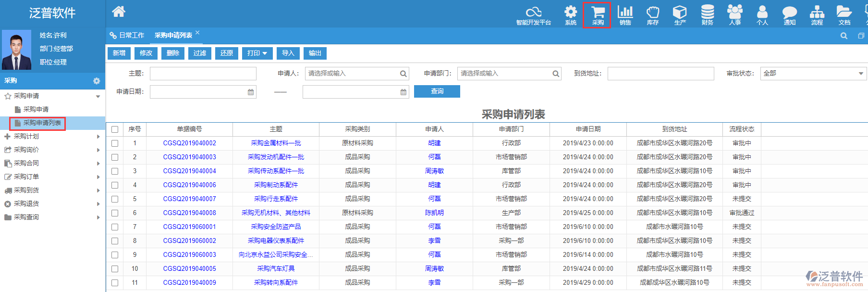Select the checkbox for row 6
This screenshot has width=868, height=292.
115,213
